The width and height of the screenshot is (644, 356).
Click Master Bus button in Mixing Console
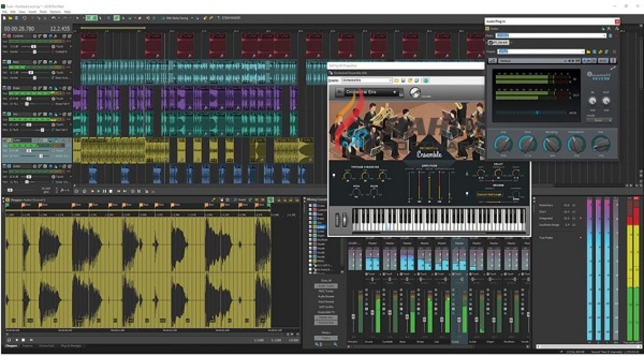point(326,317)
